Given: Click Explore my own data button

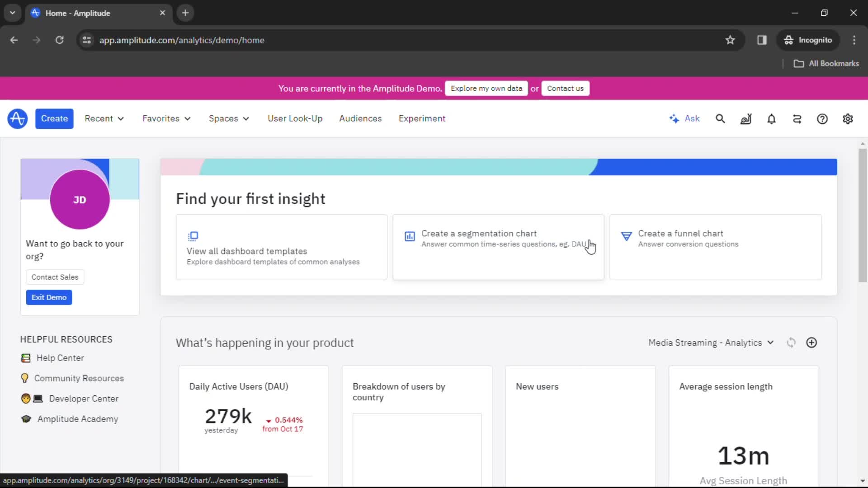Looking at the screenshot, I should pos(486,88).
